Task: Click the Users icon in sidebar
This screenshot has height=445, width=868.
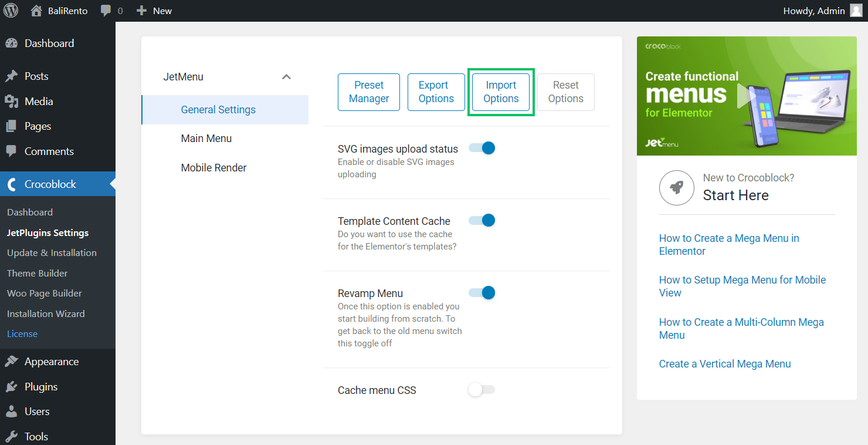Action: point(11,412)
